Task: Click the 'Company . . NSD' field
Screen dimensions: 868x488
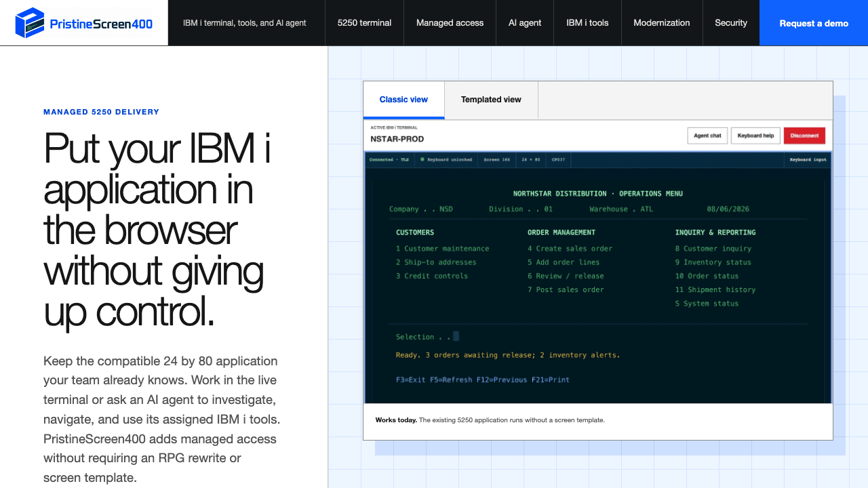Action: [420, 209]
